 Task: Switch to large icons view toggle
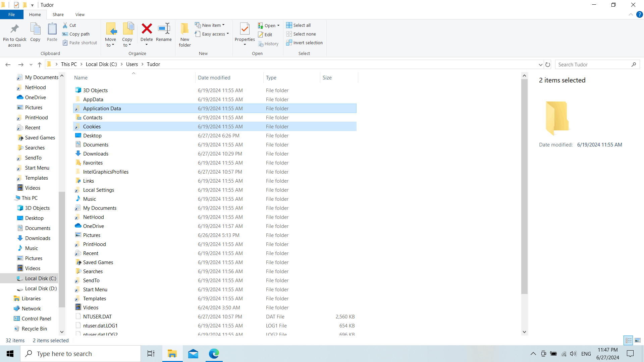coord(638,340)
